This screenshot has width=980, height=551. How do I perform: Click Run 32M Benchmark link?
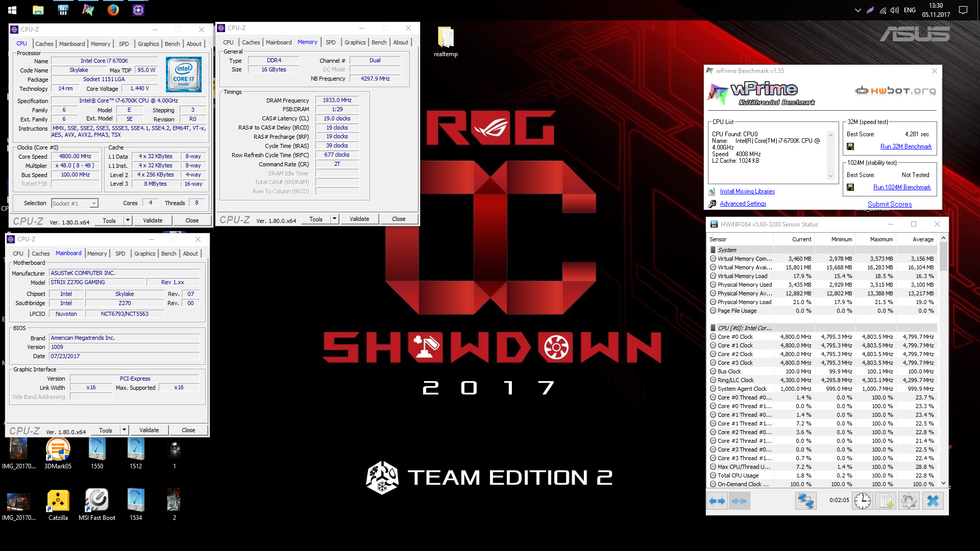pos(906,146)
